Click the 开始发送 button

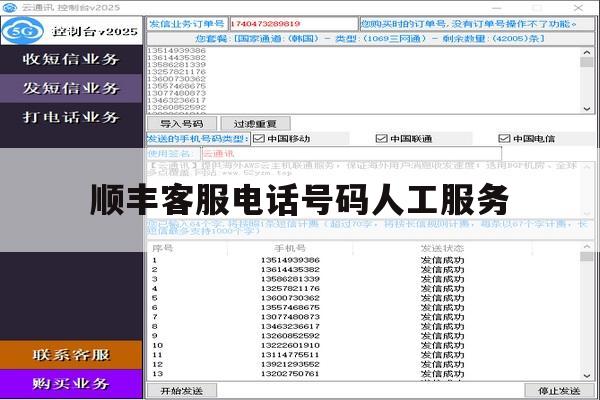click(182, 391)
